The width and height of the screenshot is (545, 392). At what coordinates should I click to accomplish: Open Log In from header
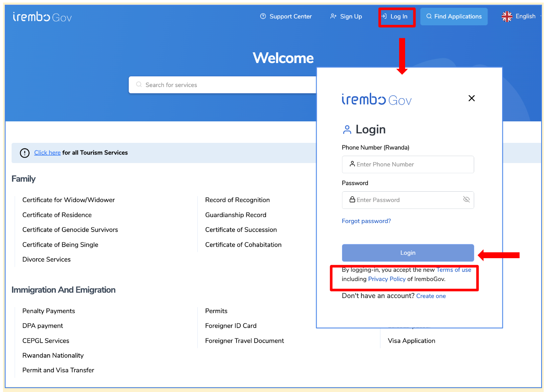pyautogui.click(x=395, y=16)
